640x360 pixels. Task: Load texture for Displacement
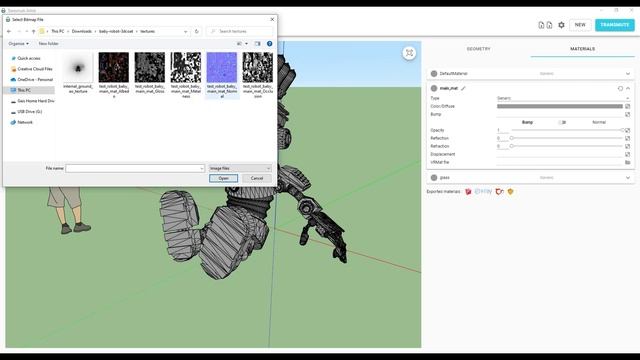(627, 154)
